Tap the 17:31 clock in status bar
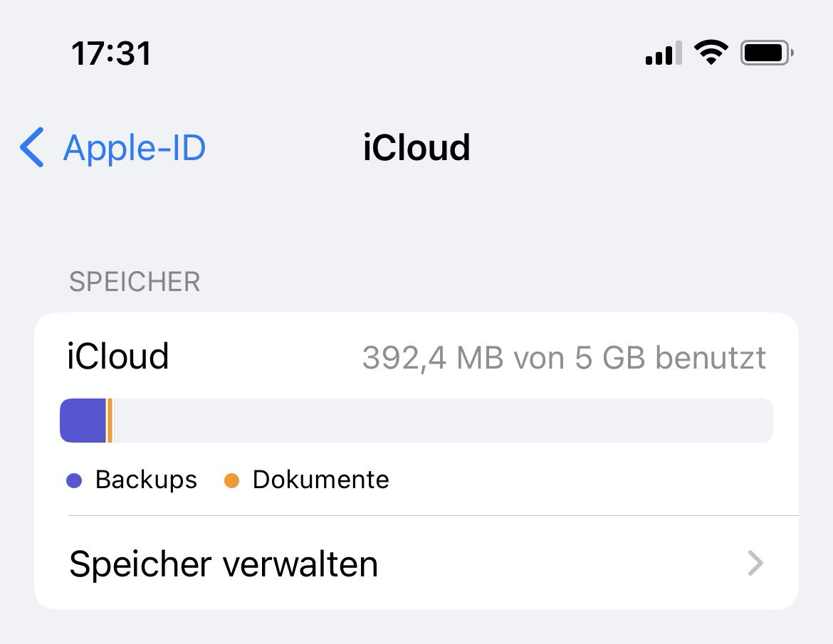Screen dimensions: 833x644 point(112,53)
